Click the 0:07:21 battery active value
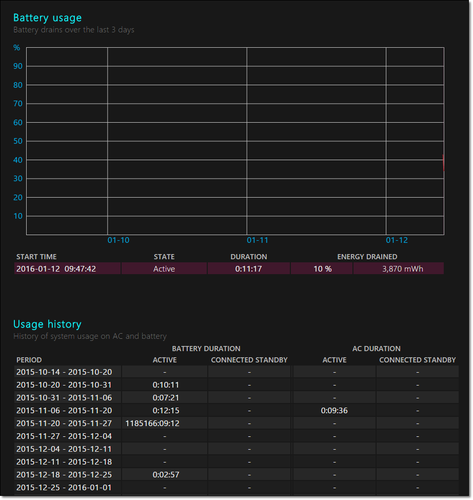 [x=166, y=398]
